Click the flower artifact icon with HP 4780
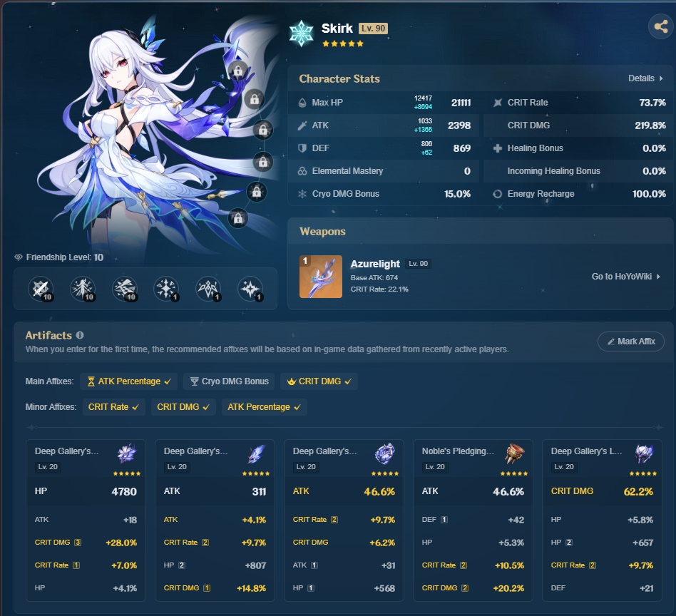The image size is (676, 616). (127, 454)
